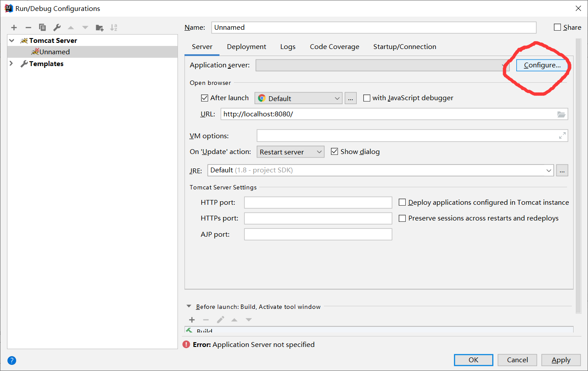Switch to the Deployment tab
Screen dimensions: 588x371
247,47
